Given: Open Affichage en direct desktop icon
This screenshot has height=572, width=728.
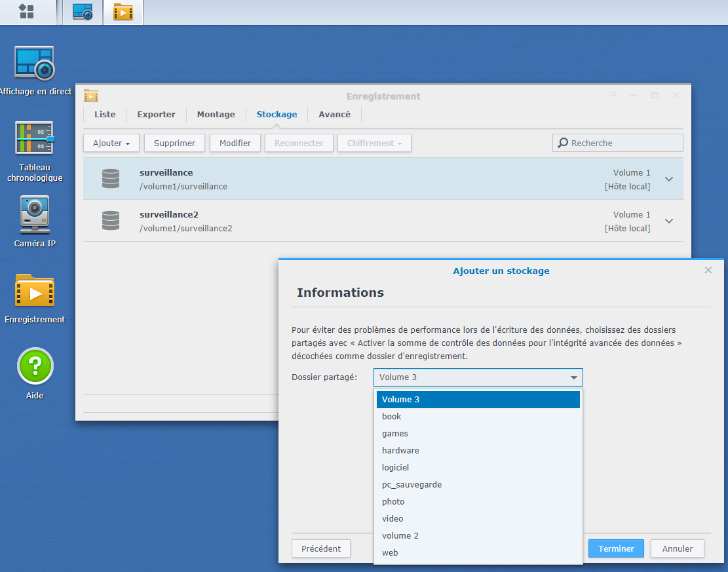Looking at the screenshot, I should click(35, 64).
